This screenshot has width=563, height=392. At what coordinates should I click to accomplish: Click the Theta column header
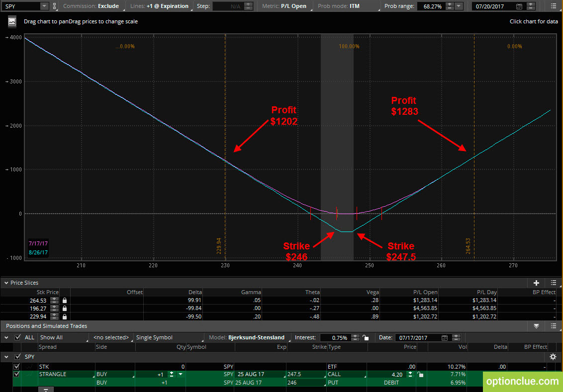[312, 292]
